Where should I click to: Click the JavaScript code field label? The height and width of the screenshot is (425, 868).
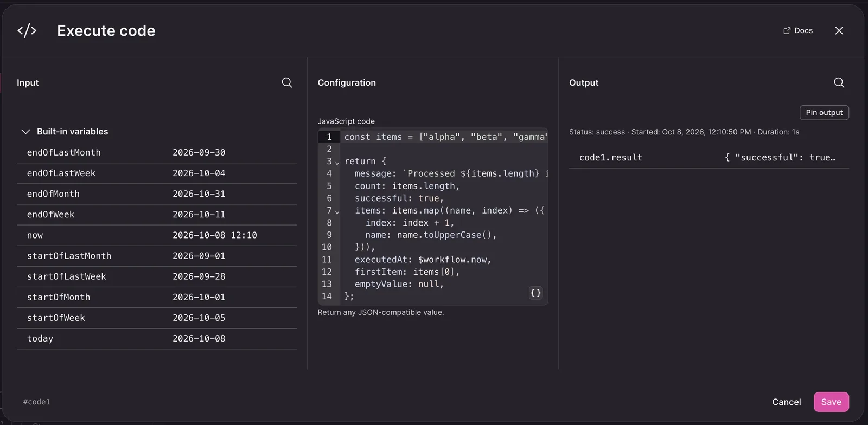346,121
